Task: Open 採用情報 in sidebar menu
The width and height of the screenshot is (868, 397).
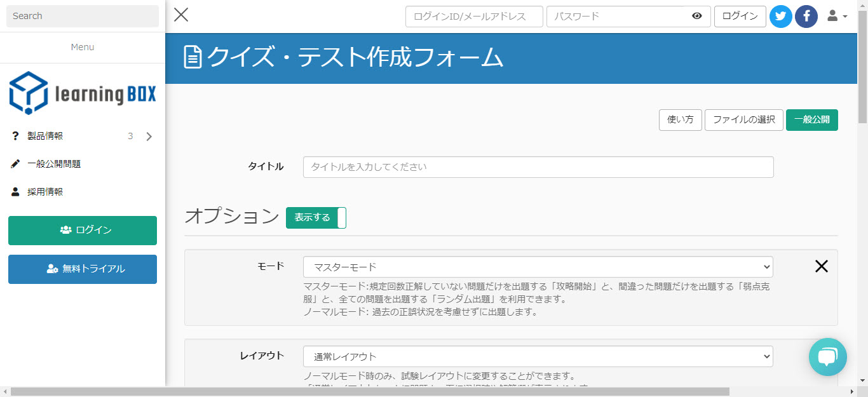Action: tap(45, 192)
